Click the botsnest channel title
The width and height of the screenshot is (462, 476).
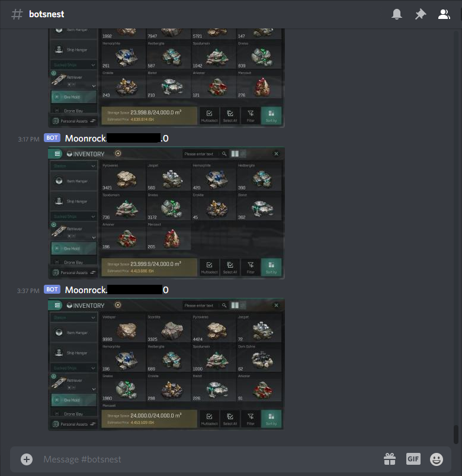tap(46, 14)
